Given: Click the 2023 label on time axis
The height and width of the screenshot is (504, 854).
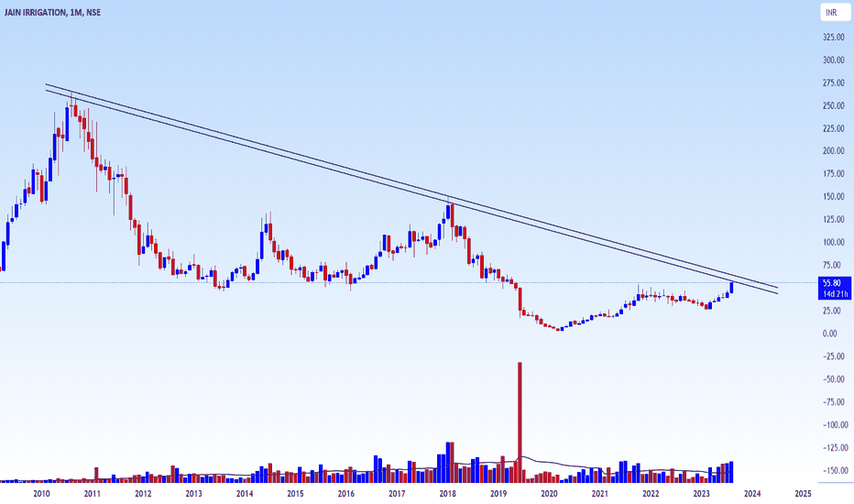Looking at the screenshot, I should [702, 494].
